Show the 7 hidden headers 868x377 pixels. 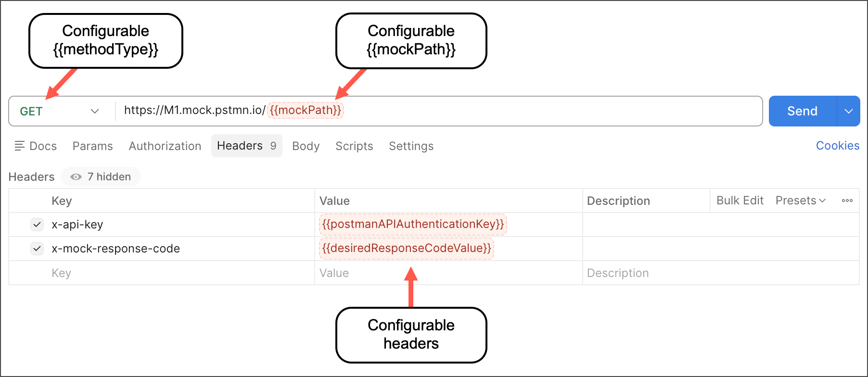pyautogui.click(x=101, y=177)
